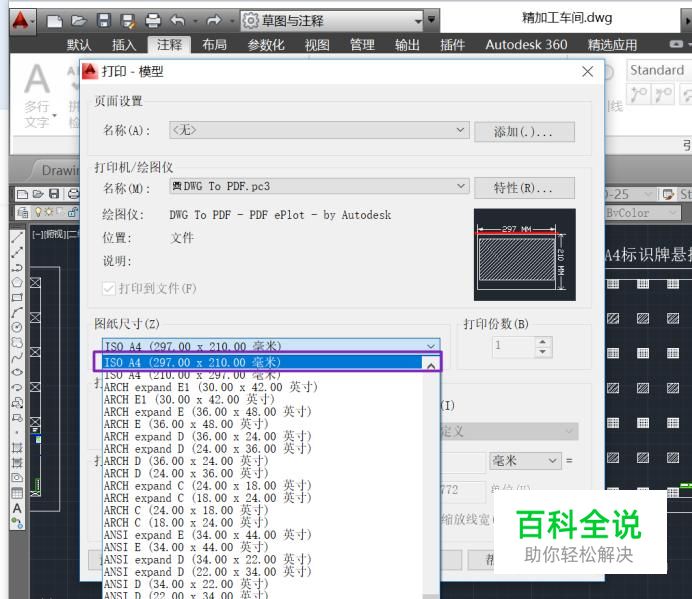Click the 特性(R)... button
The width and height of the screenshot is (692, 599).
coord(524,188)
